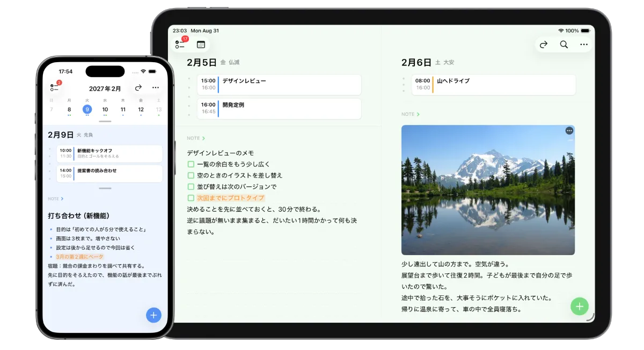Open the more options icon on mountain photo
The width and height of the screenshot is (644, 350).
pyautogui.click(x=569, y=131)
